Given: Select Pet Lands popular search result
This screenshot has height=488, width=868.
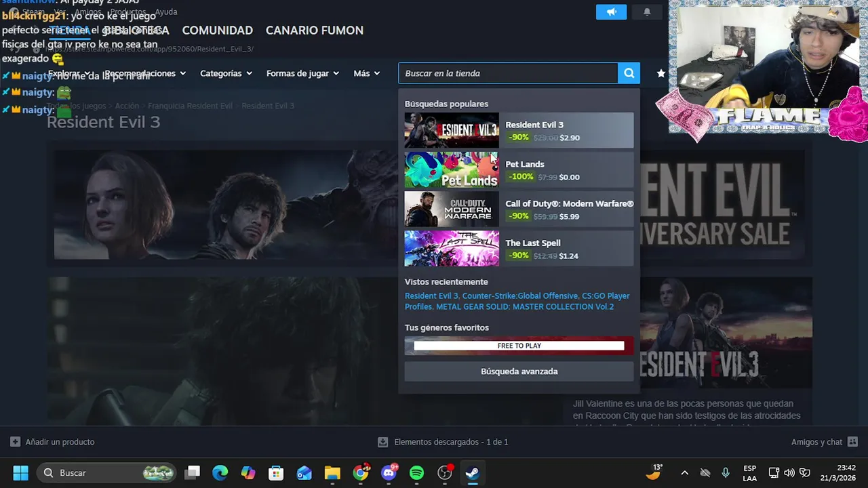Looking at the screenshot, I should [x=519, y=169].
